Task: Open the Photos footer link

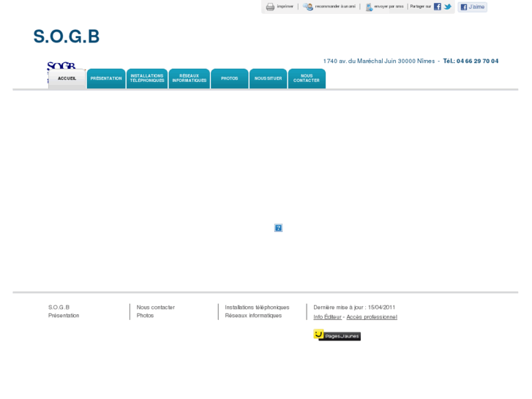Action: [x=145, y=316]
